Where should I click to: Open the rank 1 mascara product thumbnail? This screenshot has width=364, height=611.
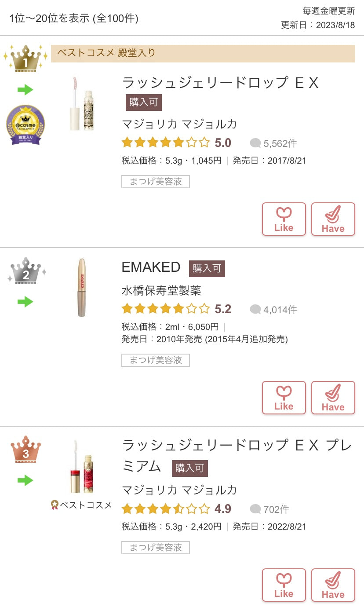pos(83,104)
